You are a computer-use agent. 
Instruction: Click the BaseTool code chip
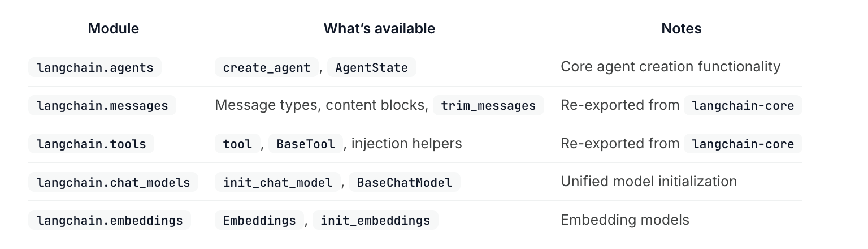click(x=306, y=144)
